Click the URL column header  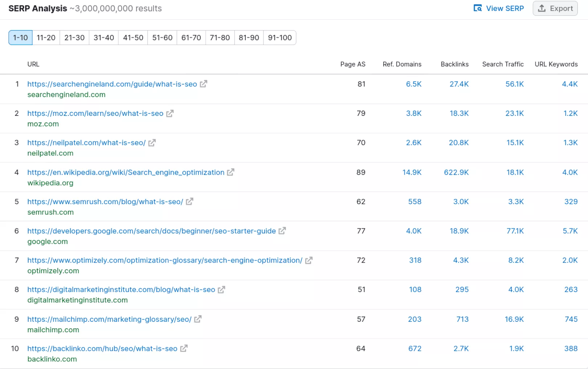pos(33,64)
